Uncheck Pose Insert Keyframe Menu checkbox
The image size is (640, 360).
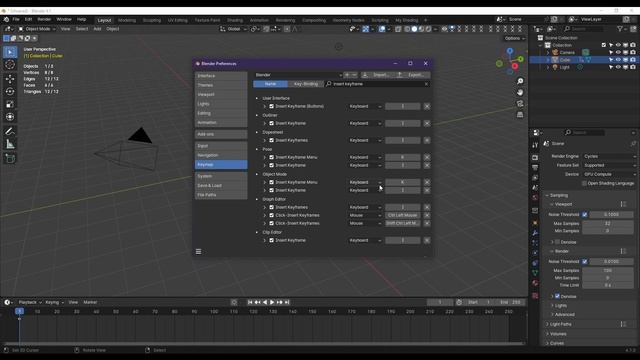271,157
